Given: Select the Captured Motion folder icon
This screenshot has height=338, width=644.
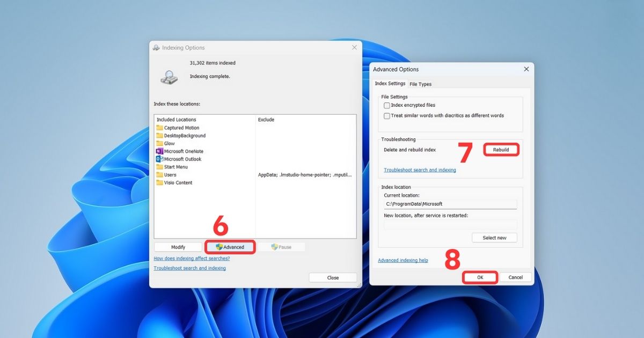Looking at the screenshot, I should click(160, 127).
